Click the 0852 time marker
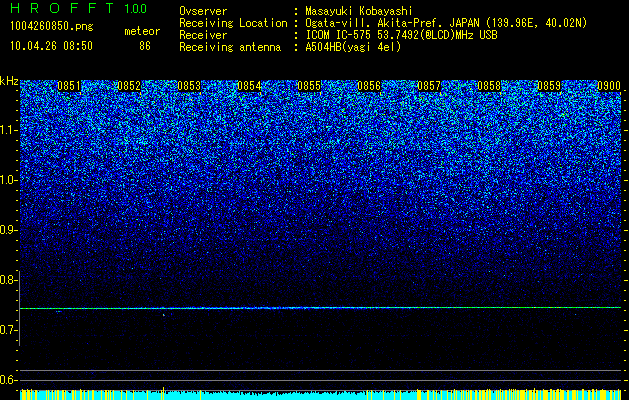The width and height of the screenshot is (629, 400). coord(129,86)
